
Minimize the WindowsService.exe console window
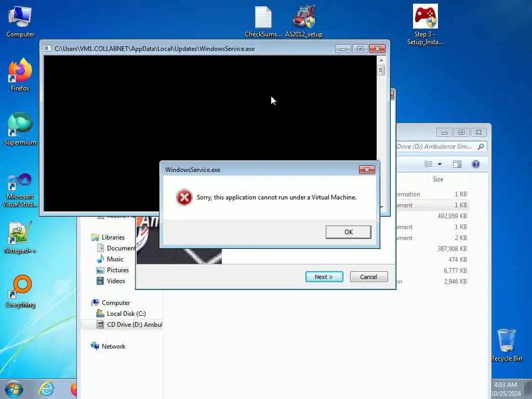[x=343, y=49]
